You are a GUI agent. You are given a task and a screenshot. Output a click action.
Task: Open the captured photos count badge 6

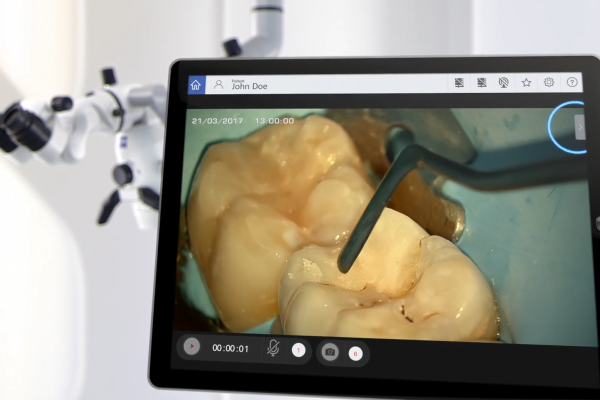(355, 354)
